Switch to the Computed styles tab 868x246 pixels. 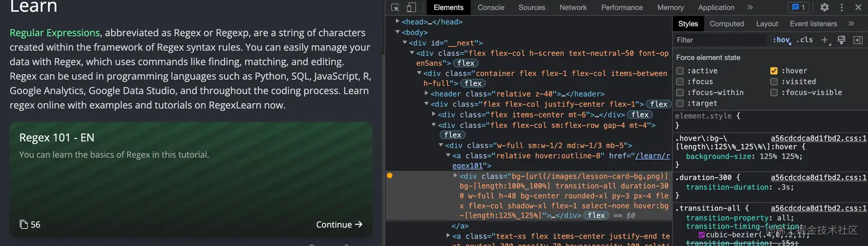click(727, 24)
